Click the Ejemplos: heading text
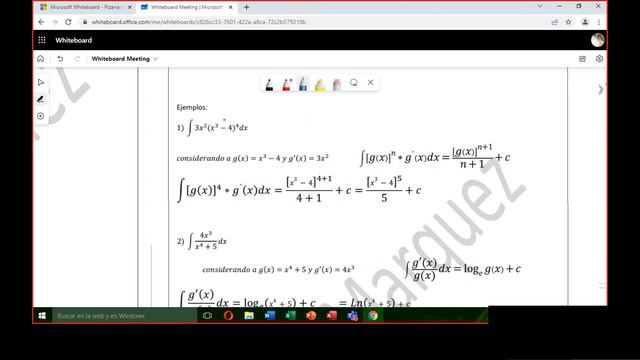 tap(192, 107)
